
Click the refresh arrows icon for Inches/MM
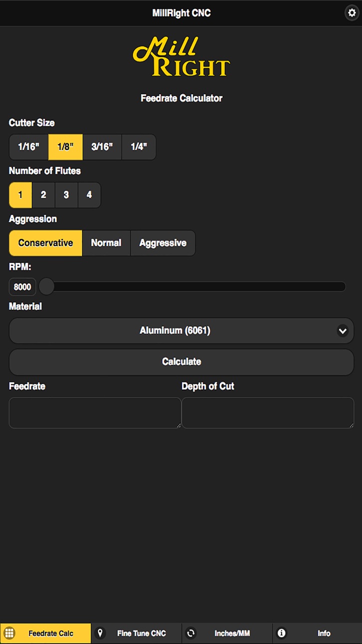[191, 633]
